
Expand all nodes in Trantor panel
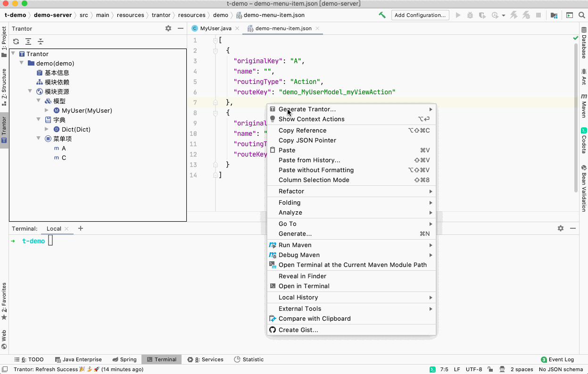tap(28, 42)
